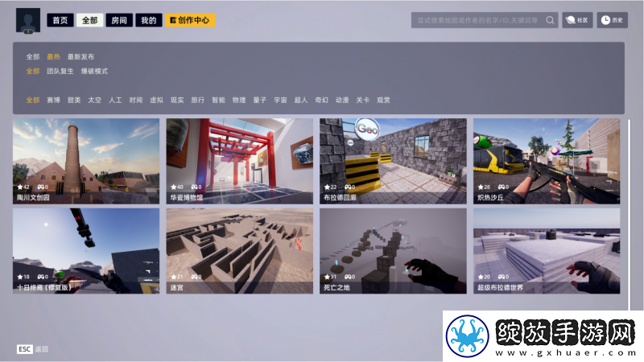The image size is (644, 362).
Task: Filter maps by 奇幻 tag
Action: pos(321,100)
